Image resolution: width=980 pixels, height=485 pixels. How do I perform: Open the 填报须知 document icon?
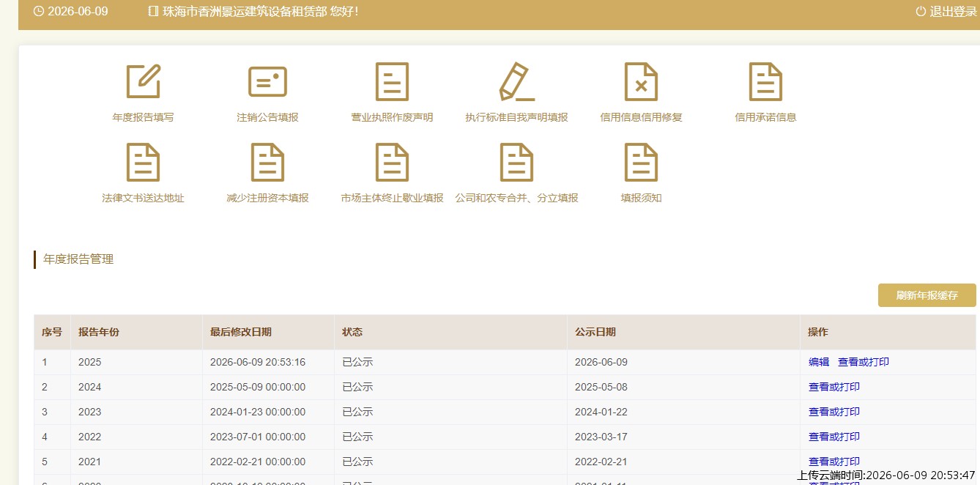point(641,162)
